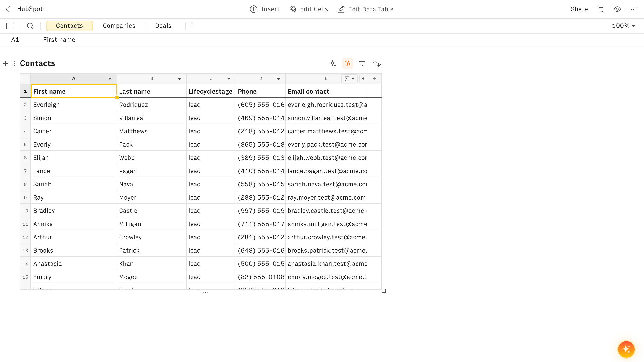Toggle the sidebar panel icon
644x362 pixels.
tap(10, 26)
